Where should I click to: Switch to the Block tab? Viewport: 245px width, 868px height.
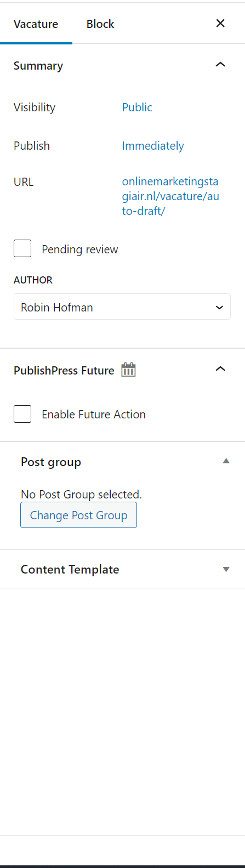pyautogui.click(x=100, y=24)
